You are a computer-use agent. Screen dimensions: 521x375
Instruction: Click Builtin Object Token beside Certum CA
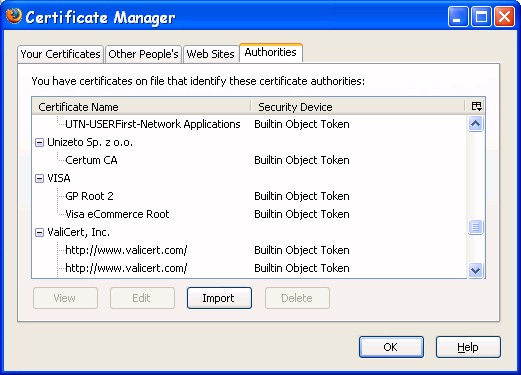[302, 160]
